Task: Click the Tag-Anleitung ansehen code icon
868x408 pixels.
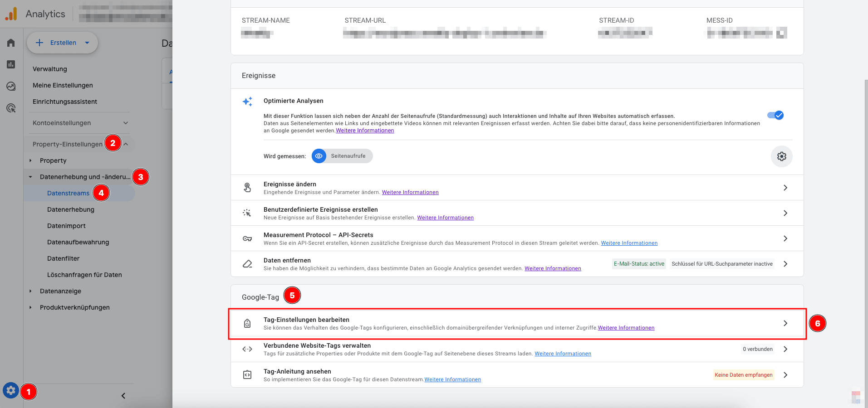Action: click(x=247, y=375)
